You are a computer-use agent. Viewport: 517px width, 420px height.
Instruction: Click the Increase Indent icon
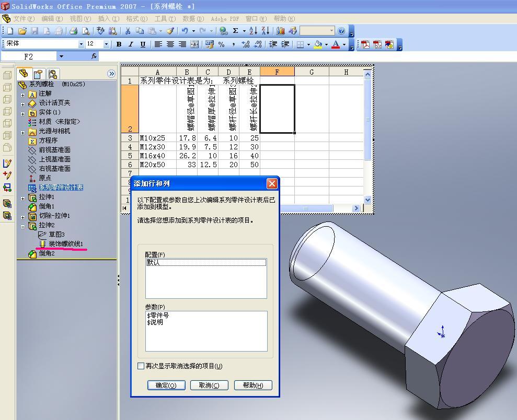285,44
